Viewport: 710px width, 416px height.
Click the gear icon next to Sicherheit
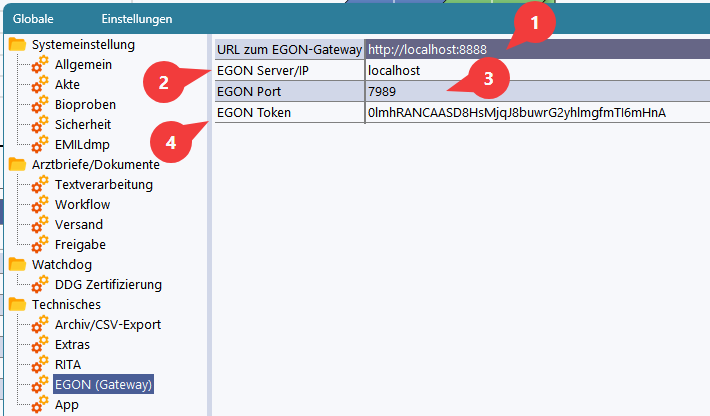tap(40, 124)
